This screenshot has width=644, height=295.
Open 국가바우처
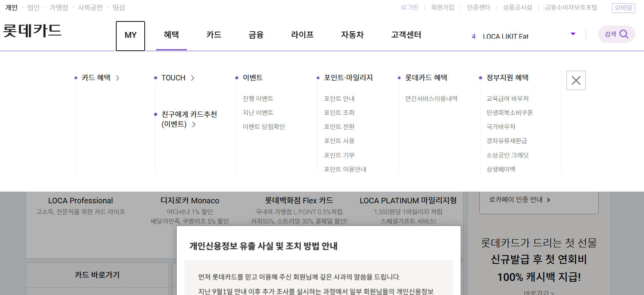click(x=501, y=127)
